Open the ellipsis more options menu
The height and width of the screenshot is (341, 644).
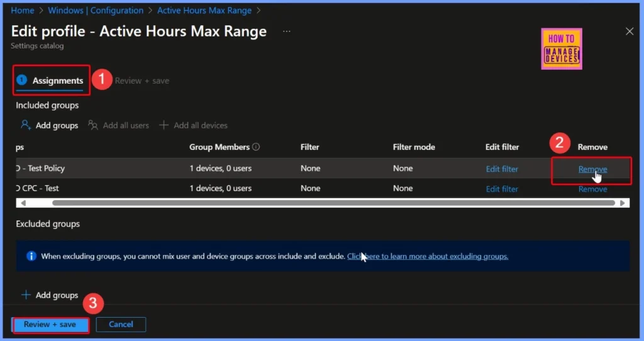point(287,31)
